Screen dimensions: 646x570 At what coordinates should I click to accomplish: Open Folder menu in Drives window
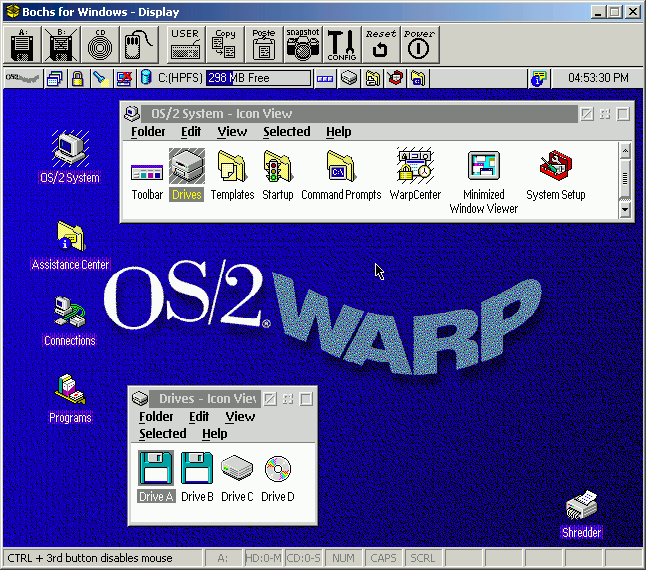click(x=156, y=417)
